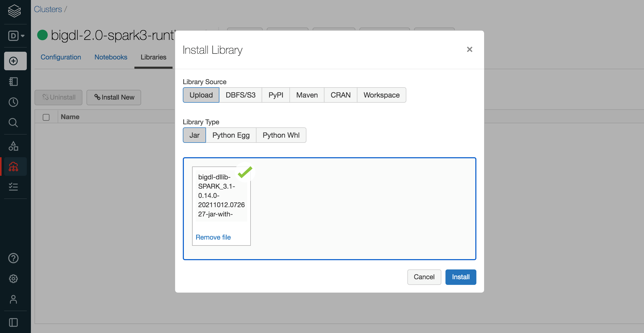
Task: Choose Python Whl library type
Action: point(281,135)
